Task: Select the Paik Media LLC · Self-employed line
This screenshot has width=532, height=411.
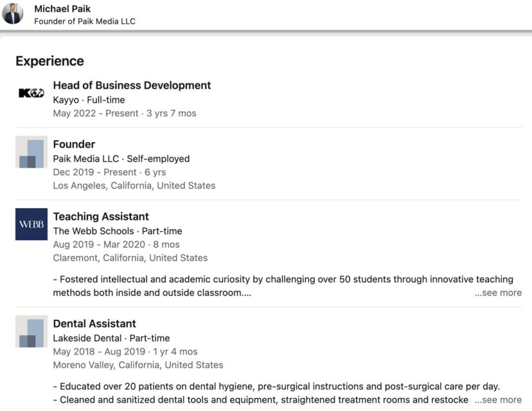Action: tap(121, 159)
